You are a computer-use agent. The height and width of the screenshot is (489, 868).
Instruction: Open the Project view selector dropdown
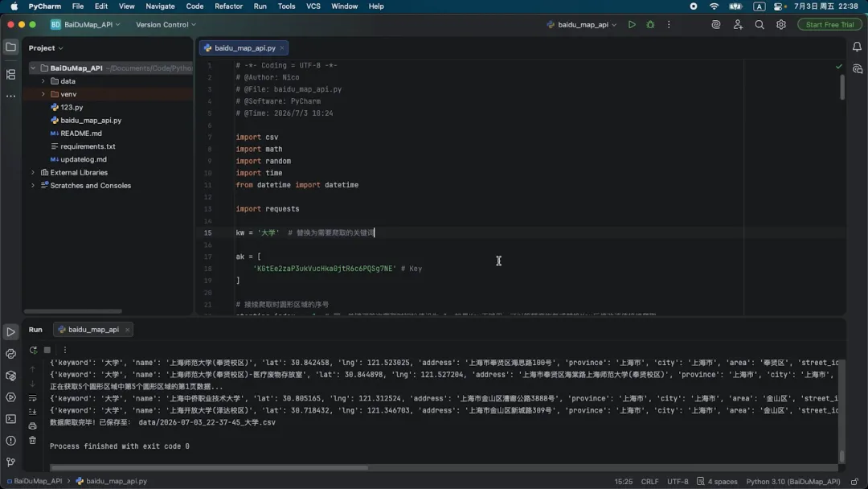click(x=46, y=48)
